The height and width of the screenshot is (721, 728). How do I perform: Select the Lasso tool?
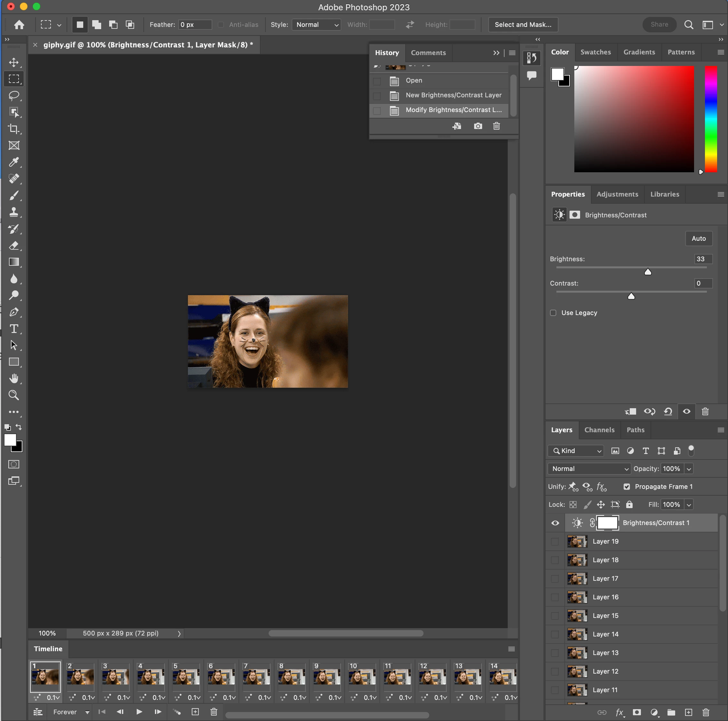coord(14,95)
